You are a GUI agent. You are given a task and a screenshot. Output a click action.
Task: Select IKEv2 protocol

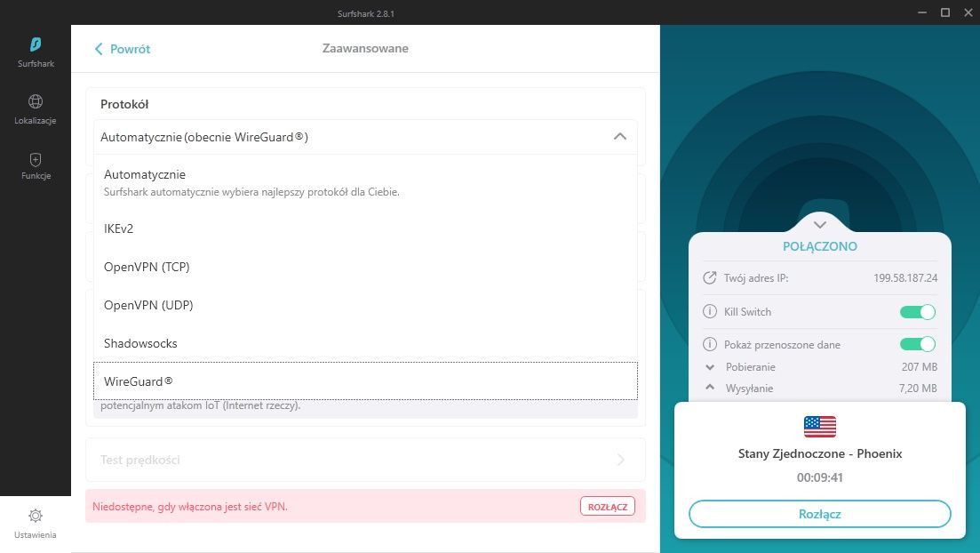pos(365,228)
